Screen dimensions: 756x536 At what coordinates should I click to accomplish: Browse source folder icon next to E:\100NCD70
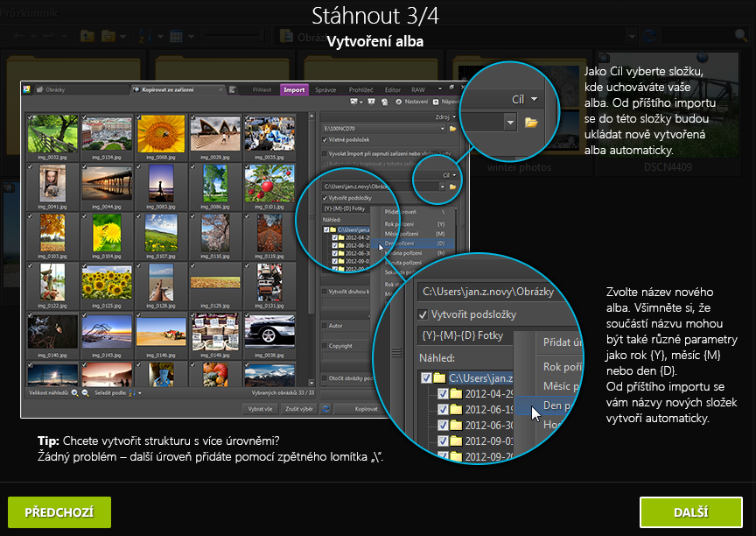452,129
